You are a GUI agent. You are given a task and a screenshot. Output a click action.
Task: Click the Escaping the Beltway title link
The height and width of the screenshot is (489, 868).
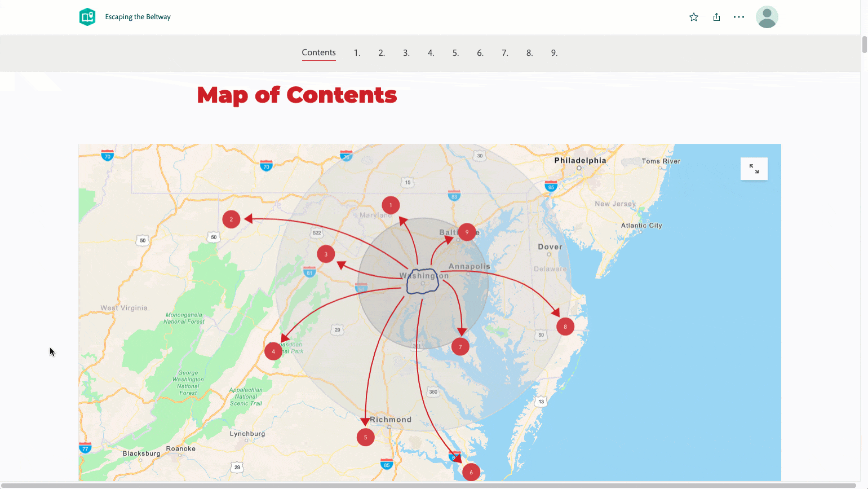point(137,16)
